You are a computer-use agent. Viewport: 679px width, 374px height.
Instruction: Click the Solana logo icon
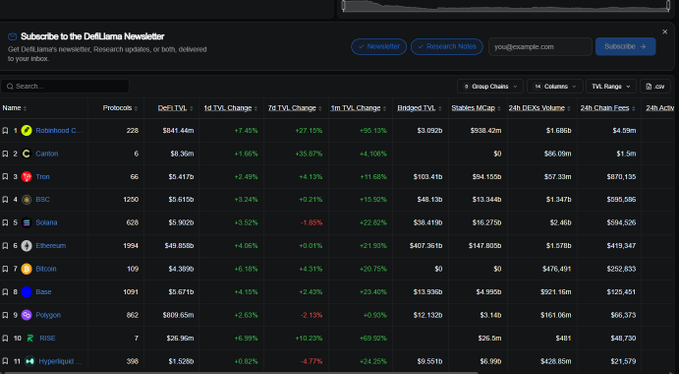[x=26, y=222]
